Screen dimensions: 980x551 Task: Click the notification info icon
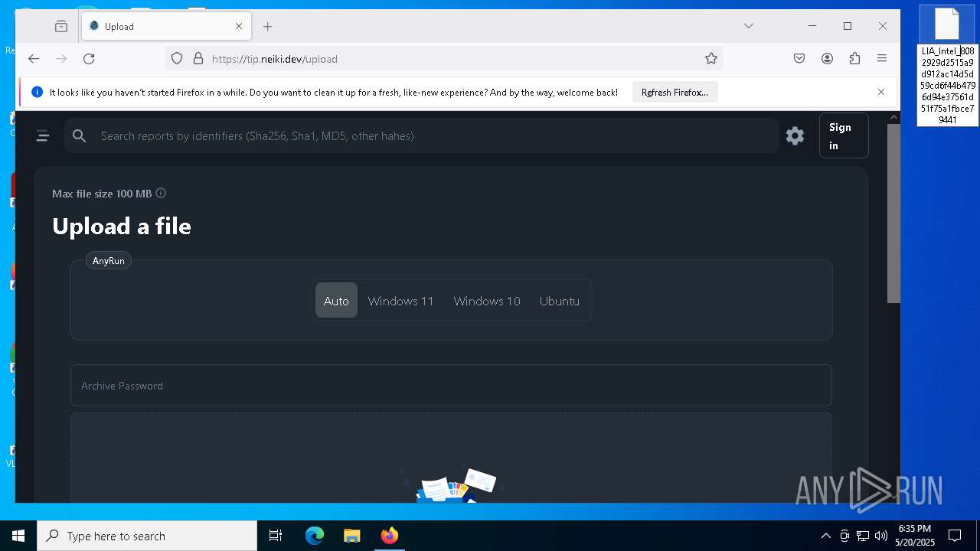click(37, 92)
